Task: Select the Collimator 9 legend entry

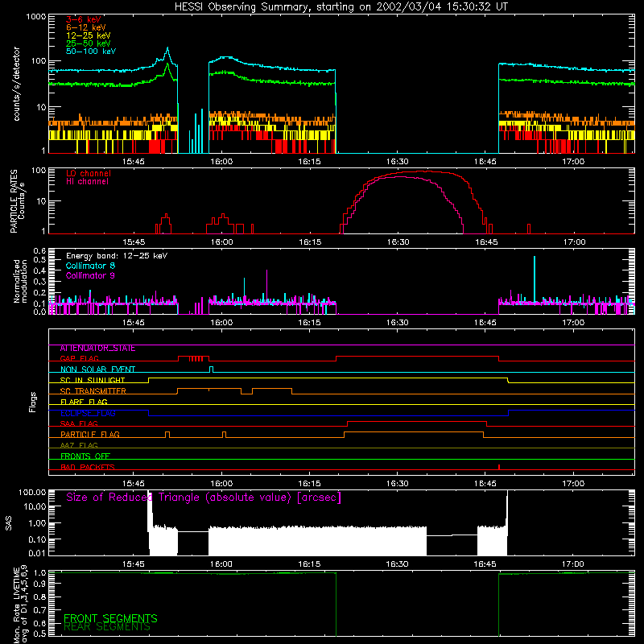Action: 90,275
